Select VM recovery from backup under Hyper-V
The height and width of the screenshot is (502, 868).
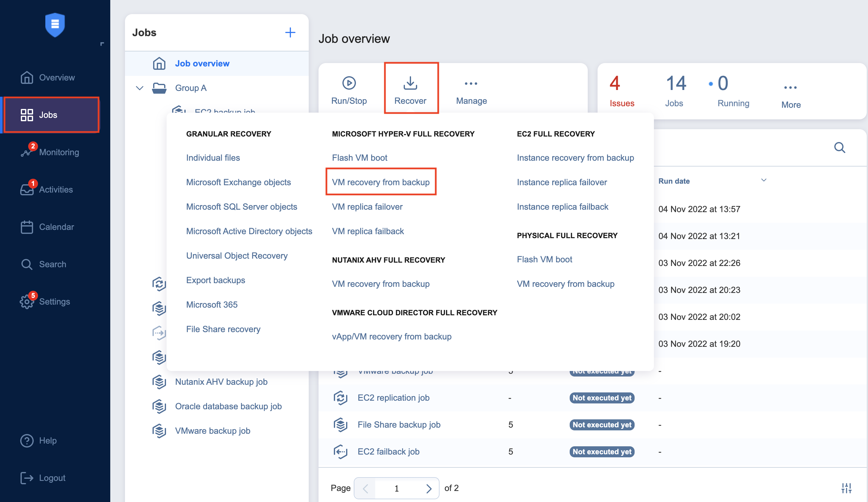coord(381,182)
